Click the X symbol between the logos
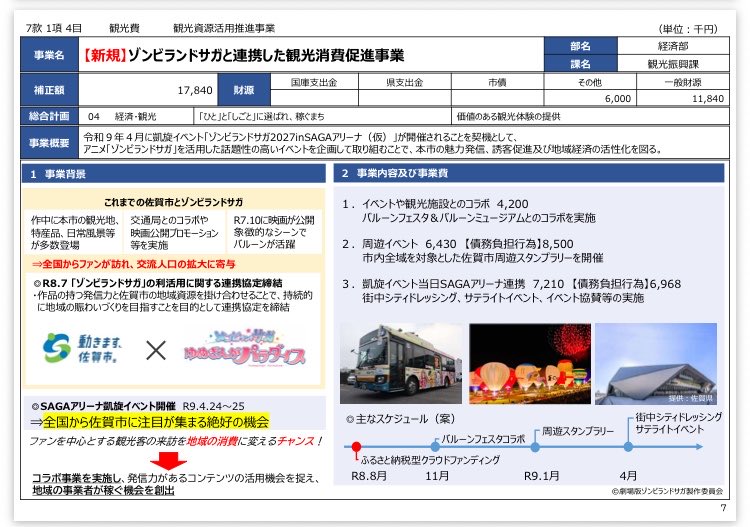The height and width of the screenshot is (527, 750). (x=156, y=351)
